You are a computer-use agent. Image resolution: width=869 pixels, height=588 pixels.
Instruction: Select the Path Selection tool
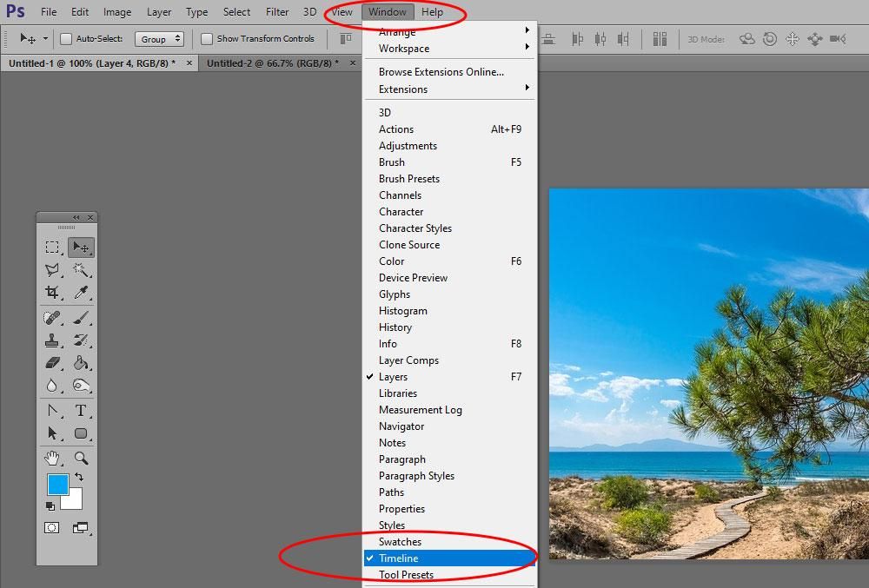coord(52,433)
